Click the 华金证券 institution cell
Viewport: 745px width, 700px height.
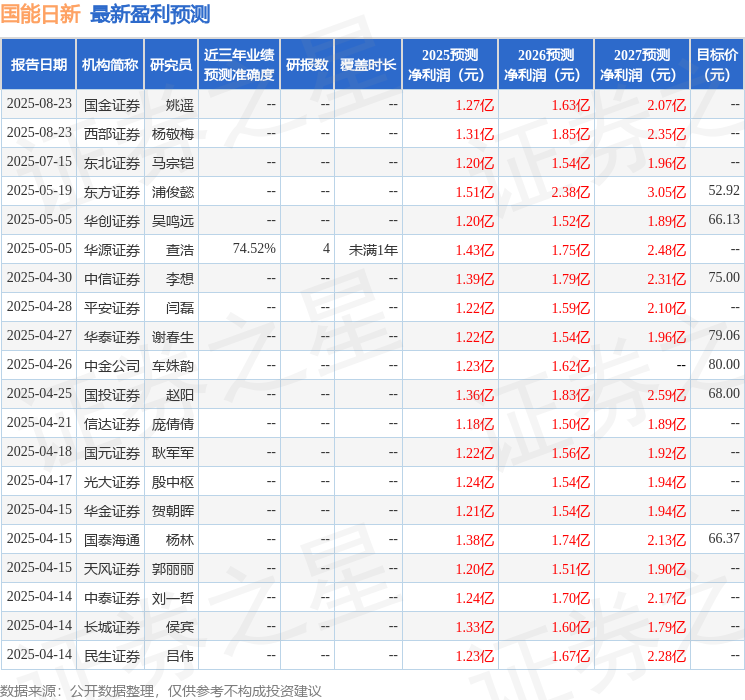coord(112,511)
